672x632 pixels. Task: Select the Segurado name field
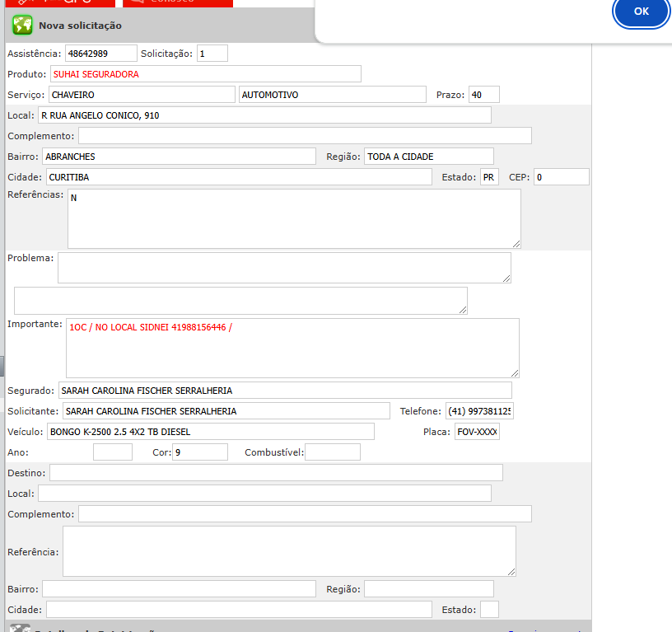285,391
